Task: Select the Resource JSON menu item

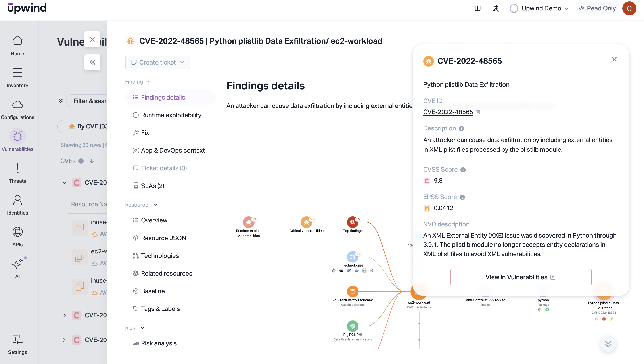Action: tap(163, 238)
